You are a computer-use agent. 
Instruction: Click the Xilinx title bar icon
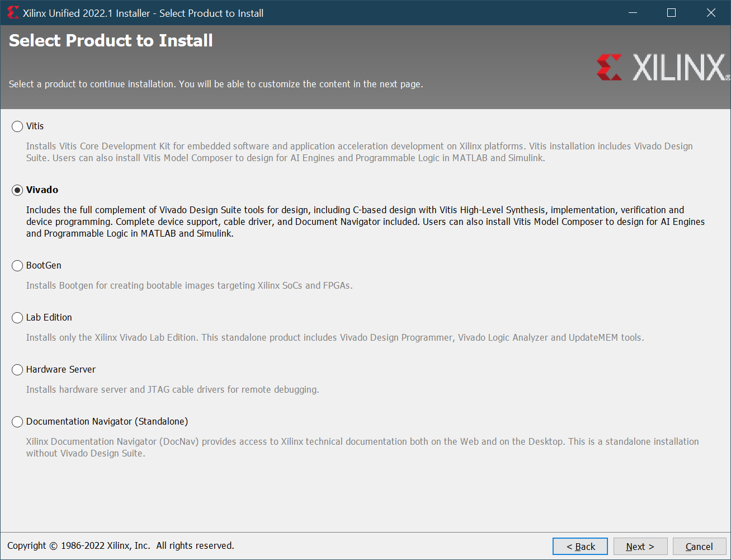pyautogui.click(x=13, y=13)
